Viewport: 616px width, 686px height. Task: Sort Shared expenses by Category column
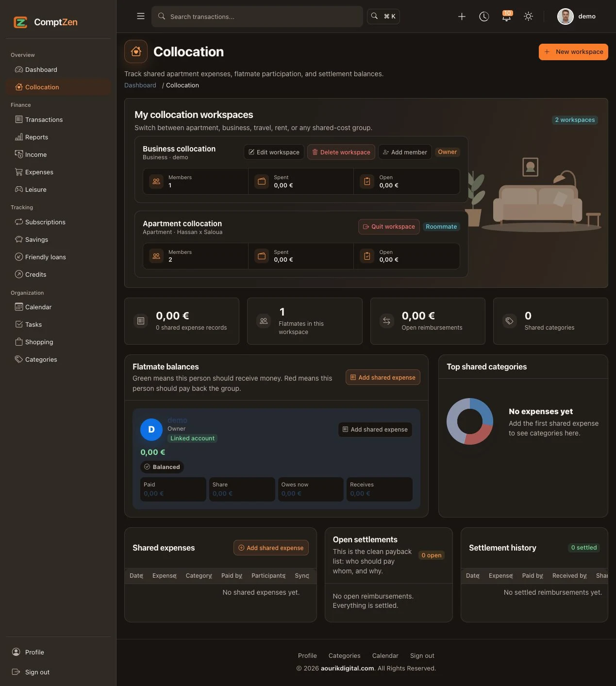199,576
